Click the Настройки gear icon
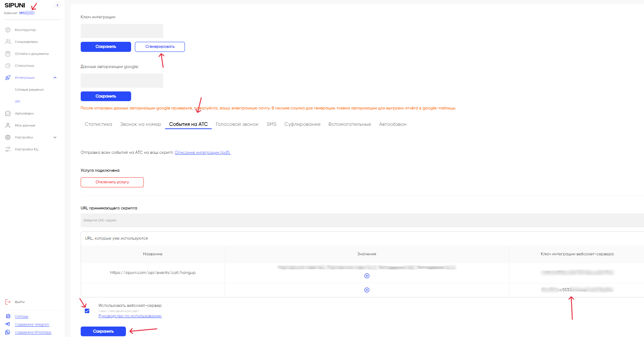This screenshot has width=644, height=337. click(x=8, y=137)
